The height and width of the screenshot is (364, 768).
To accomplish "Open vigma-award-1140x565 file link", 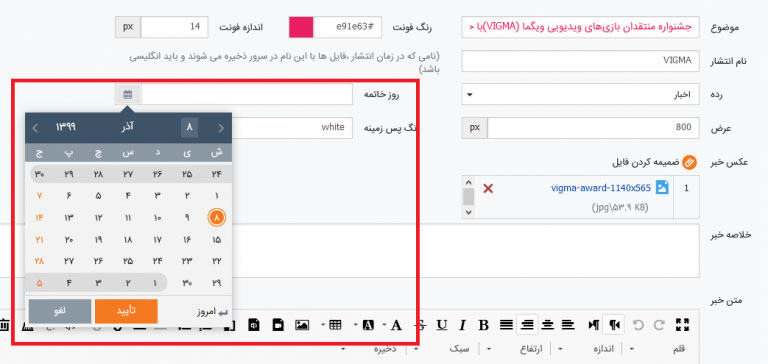I will click(x=601, y=187).
